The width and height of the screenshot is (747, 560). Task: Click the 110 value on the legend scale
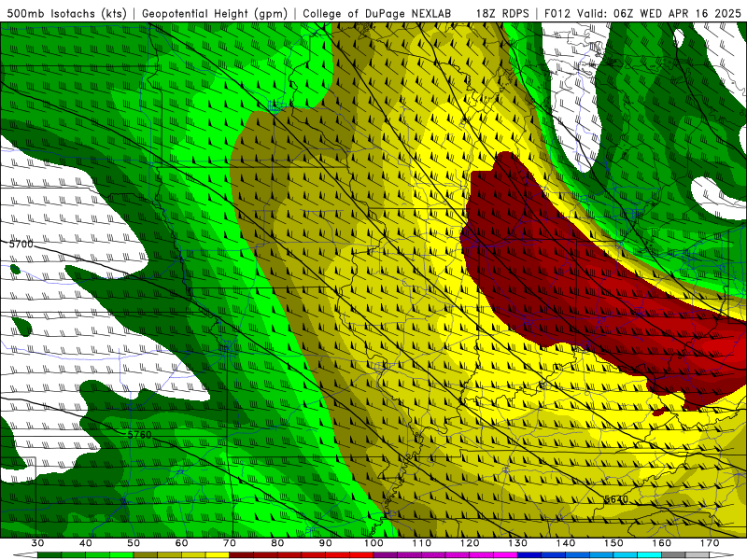pos(422,543)
